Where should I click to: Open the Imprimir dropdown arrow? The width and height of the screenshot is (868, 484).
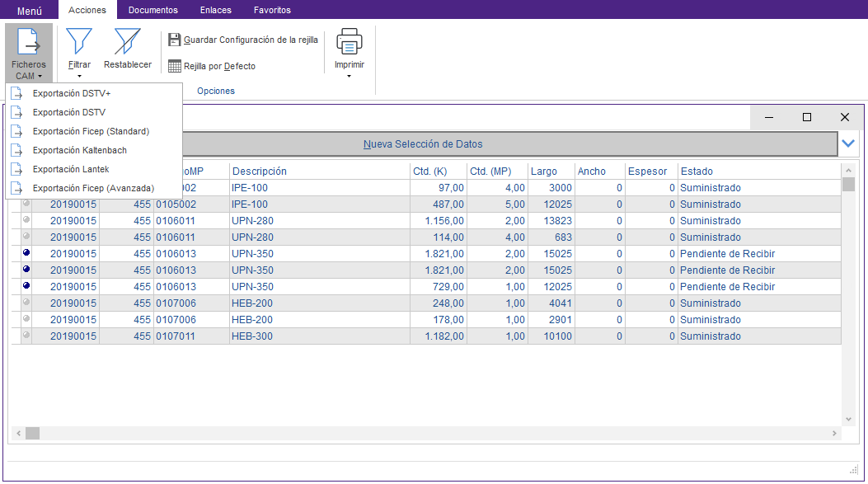[349, 77]
